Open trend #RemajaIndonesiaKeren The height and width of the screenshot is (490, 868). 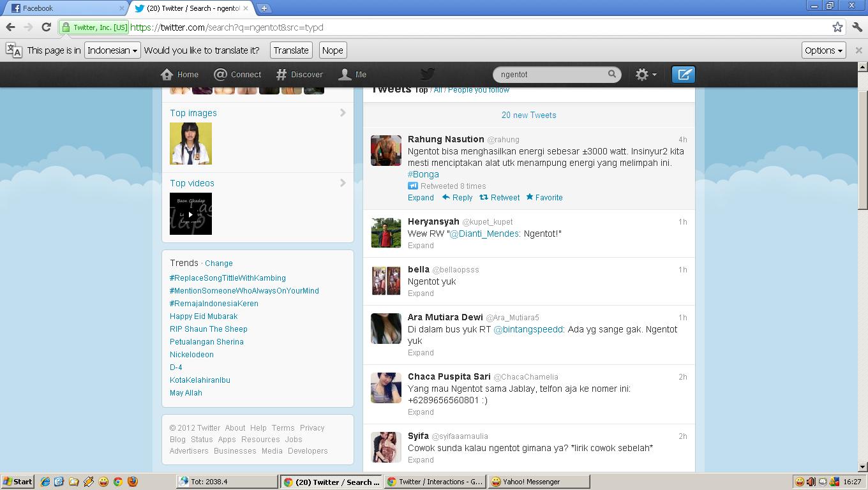click(x=214, y=304)
